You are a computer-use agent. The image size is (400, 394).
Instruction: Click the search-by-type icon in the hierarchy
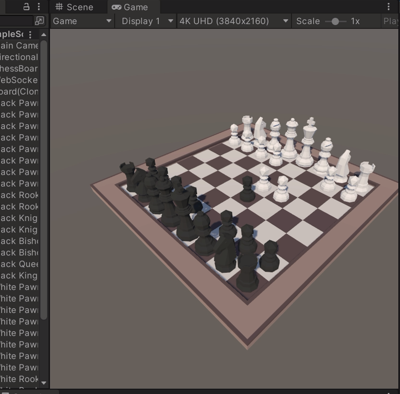(39, 21)
